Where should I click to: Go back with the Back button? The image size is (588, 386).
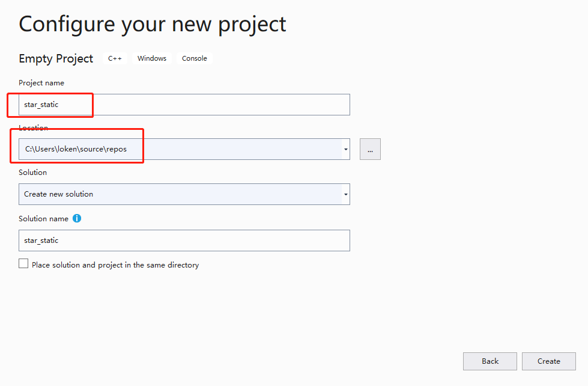489,361
